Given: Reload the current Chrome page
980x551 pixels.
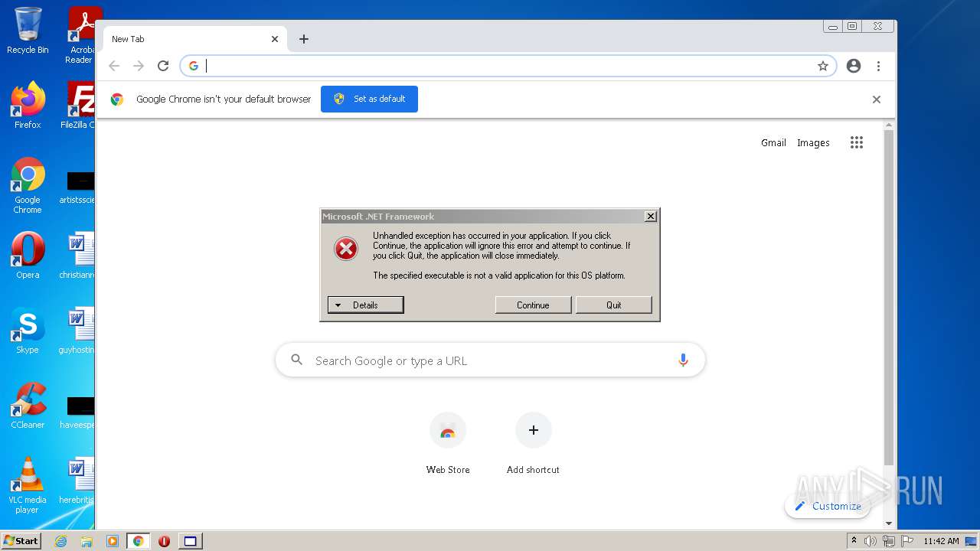Looking at the screenshot, I should (x=163, y=66).
